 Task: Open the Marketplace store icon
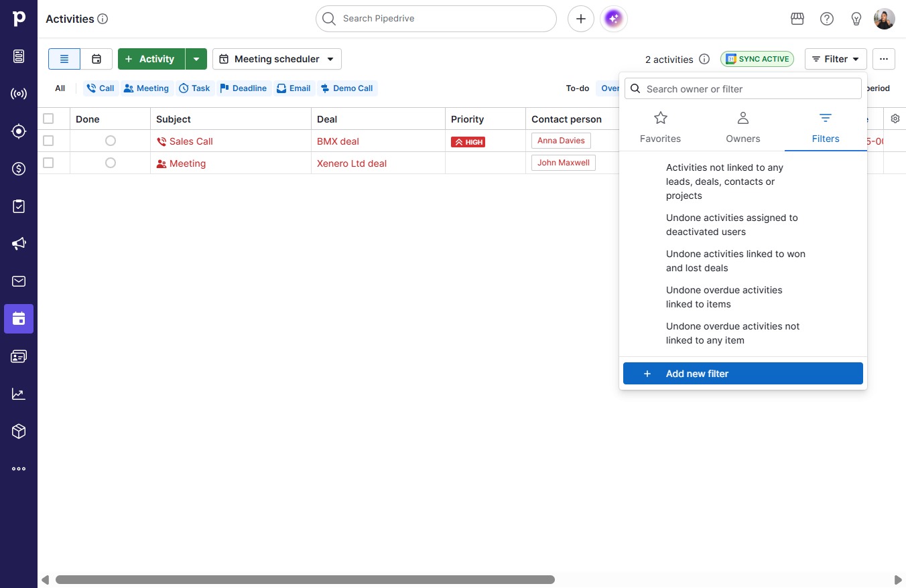pyautogui.click(x=797, y=19)
